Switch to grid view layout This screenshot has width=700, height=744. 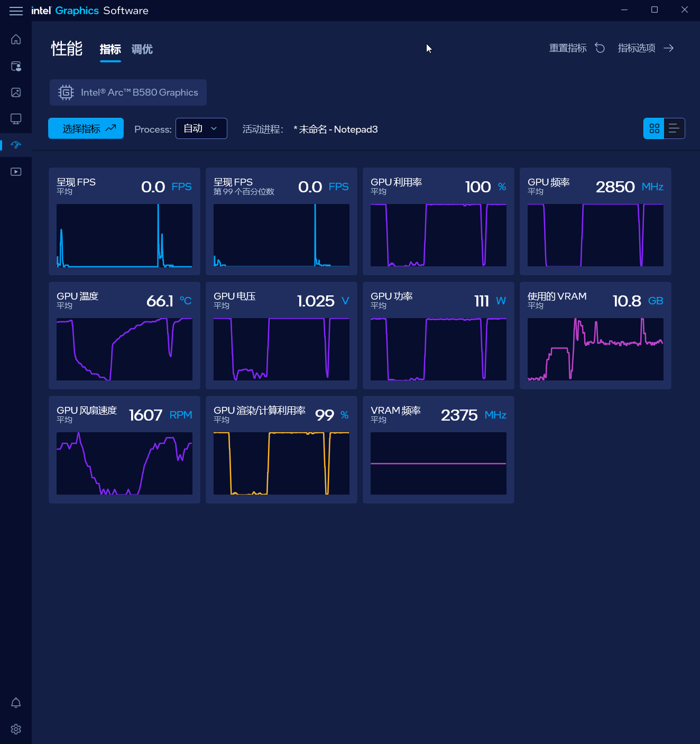654,128
